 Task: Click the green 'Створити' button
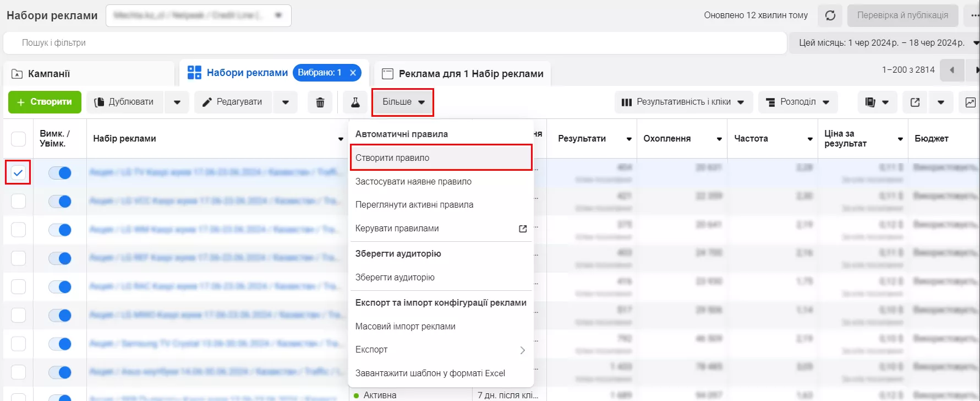(45, 102)
